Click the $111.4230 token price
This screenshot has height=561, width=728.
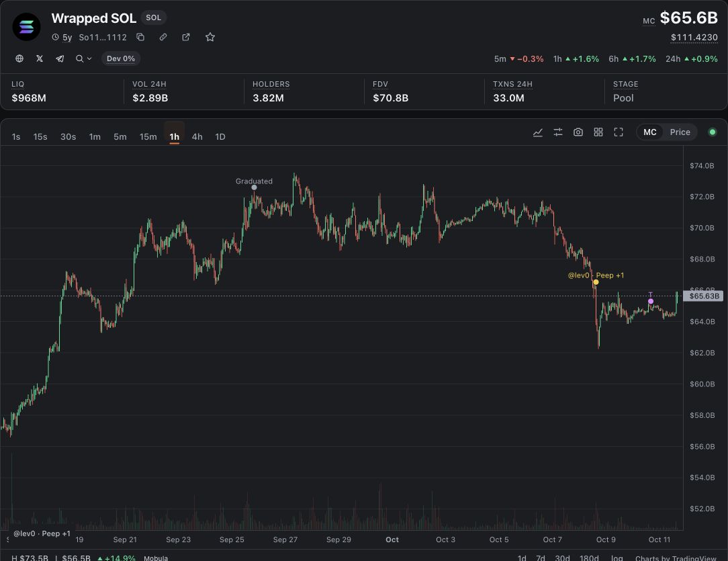694,37
